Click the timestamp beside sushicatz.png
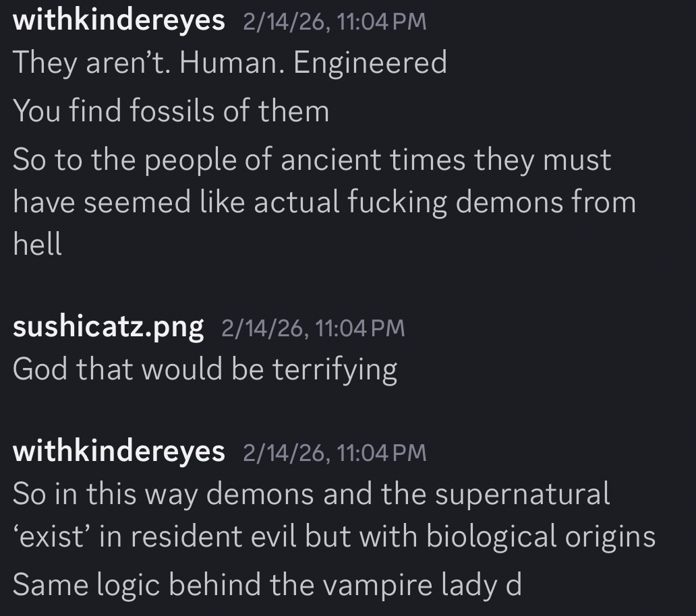This screenshot has width=696, height=616. pos(313,328)
